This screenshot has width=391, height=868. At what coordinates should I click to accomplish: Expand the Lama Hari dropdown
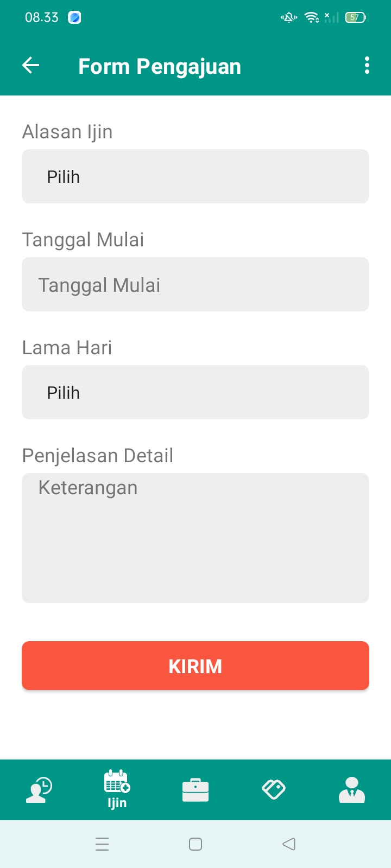[x=195, y=392]
